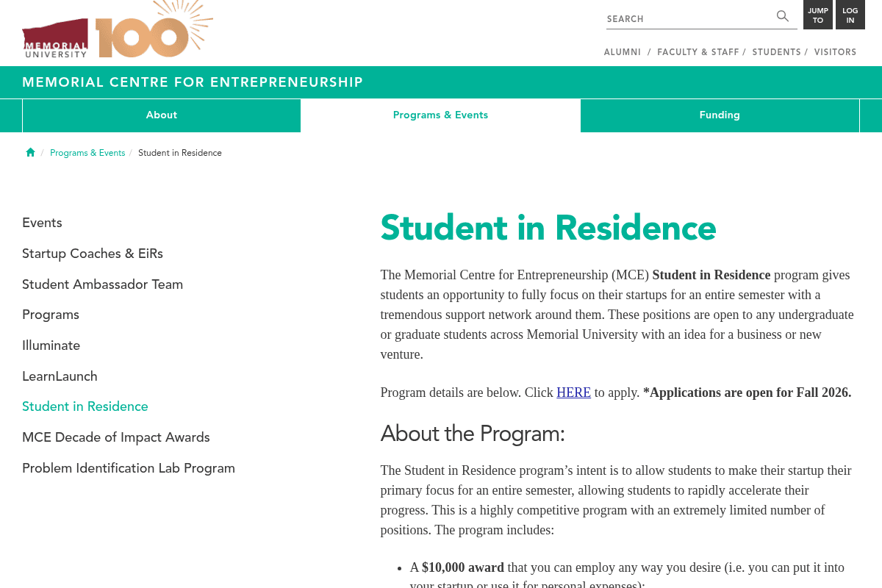Image resolution: width=882 pixels, height=588 pixels.
Task: Click Applications are open for Fall 2026 text
Action: [x=747, y=392]
